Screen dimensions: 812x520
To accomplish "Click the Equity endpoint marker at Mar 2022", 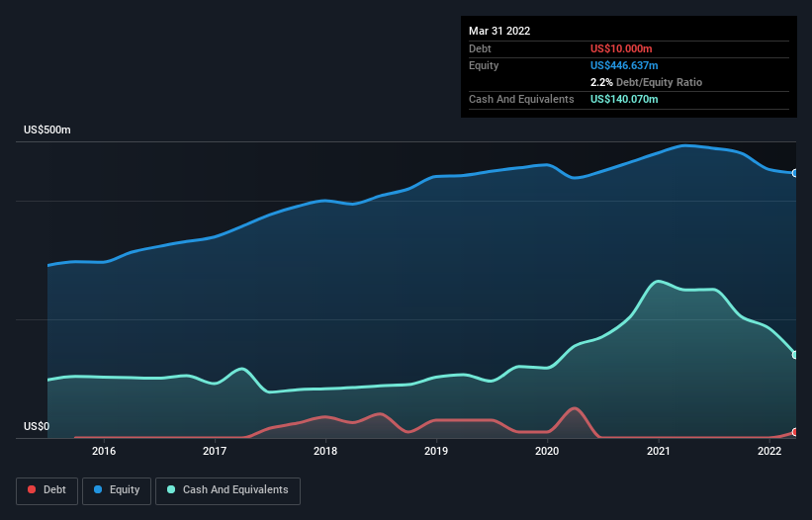I will click(x=795, y=173).
